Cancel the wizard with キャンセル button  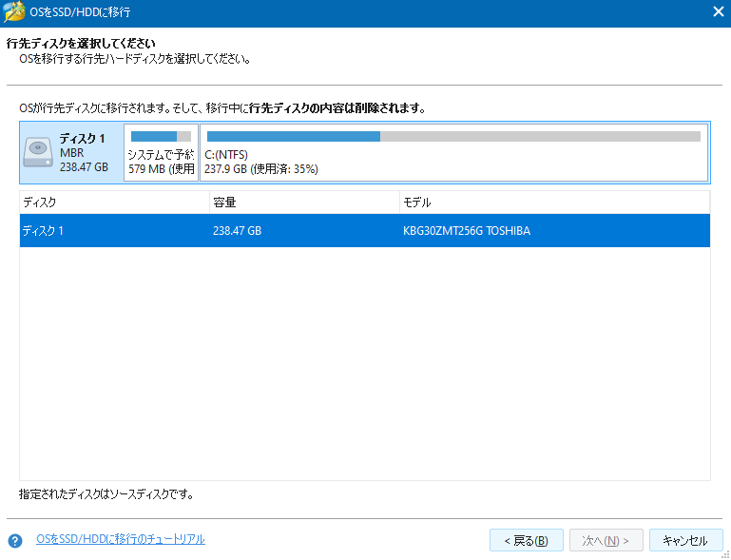(685, 540)
